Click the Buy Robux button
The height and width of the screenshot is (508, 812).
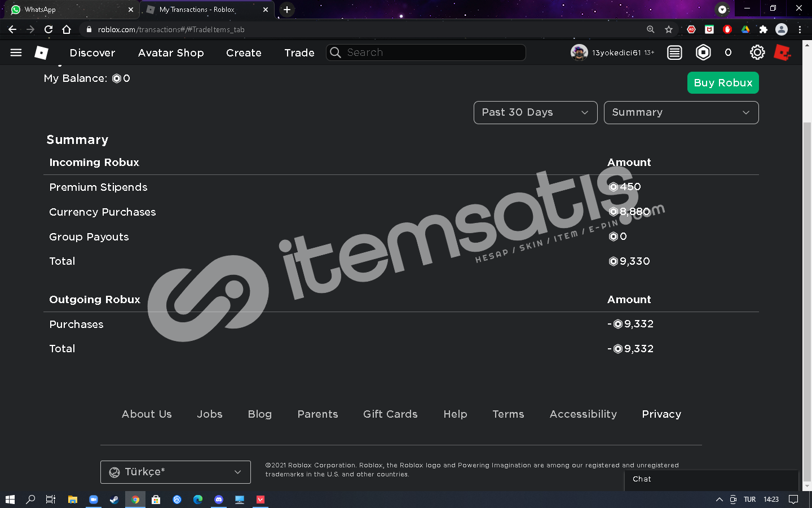tap(723, 83)
